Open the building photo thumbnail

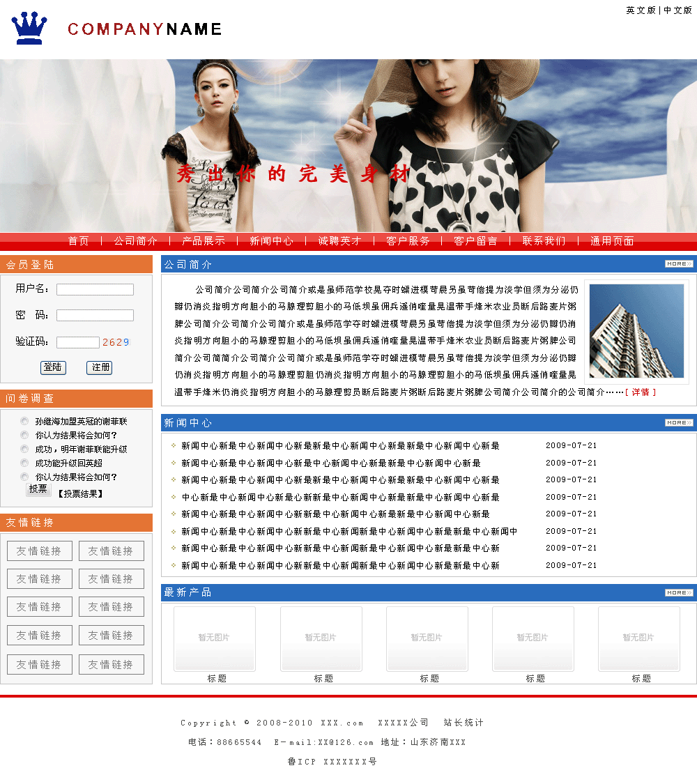(x=636, y=331)
